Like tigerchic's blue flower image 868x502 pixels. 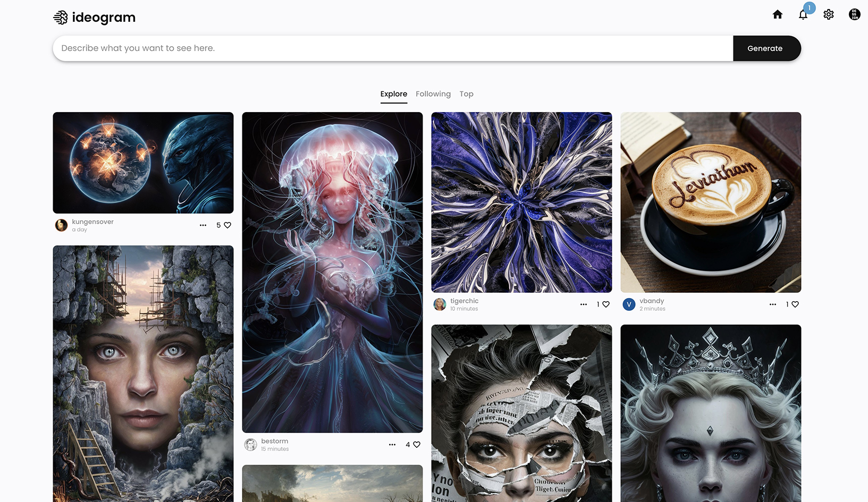click(x=606, y=304)
